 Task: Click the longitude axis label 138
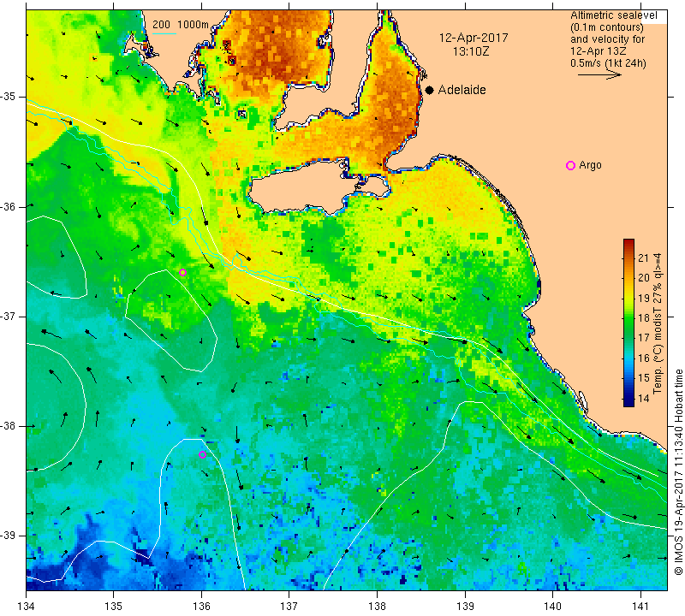(377, 607)
